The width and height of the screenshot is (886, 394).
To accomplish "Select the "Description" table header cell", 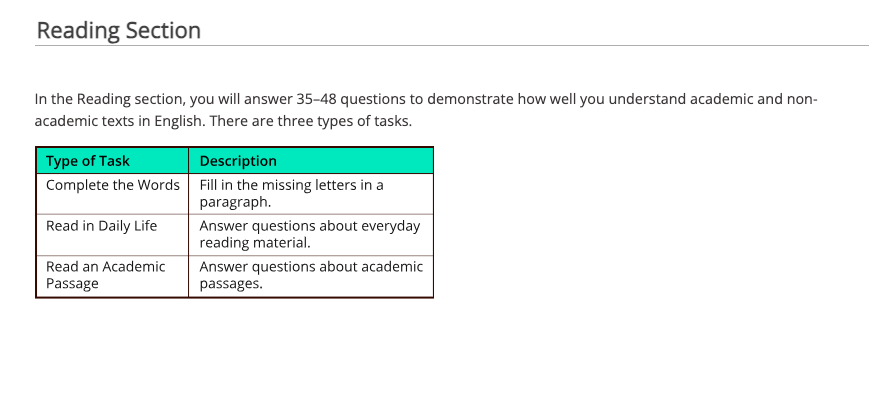I will coord(311,161).
